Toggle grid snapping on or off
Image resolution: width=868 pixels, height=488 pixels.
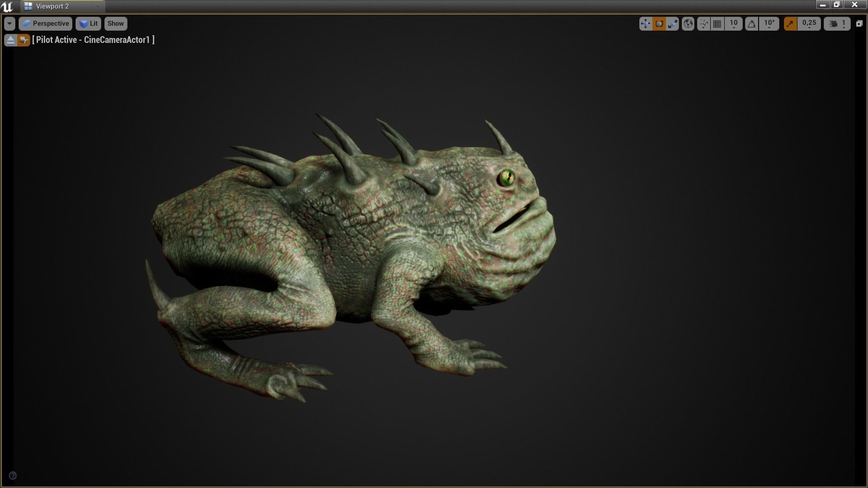click(717, 23)
